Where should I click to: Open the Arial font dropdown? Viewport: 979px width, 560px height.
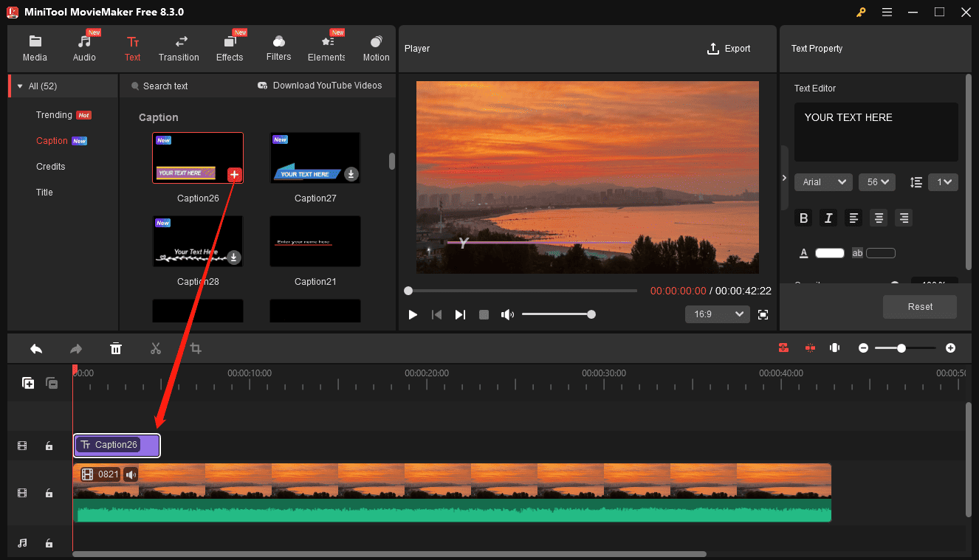(x=823, y=182)
